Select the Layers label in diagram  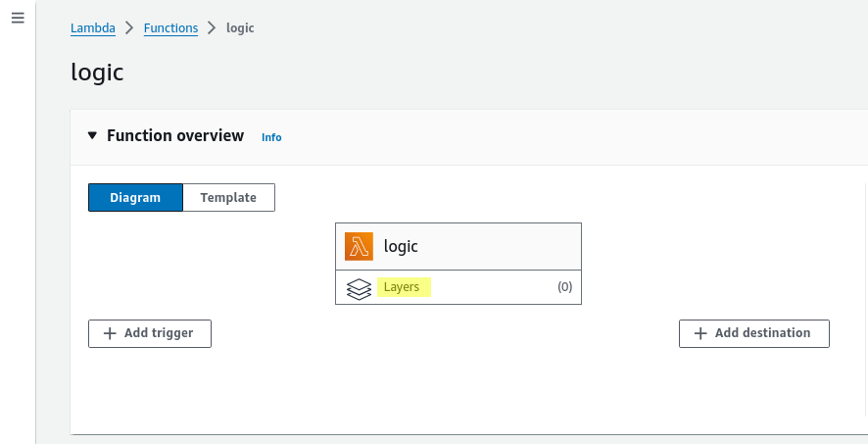coord(402,287)
